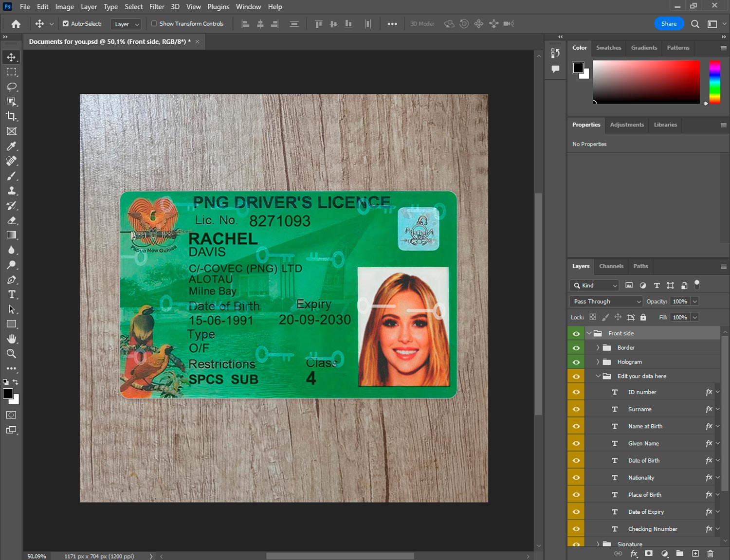Image resolution: width=730 pixels, height=560 pixels.
Task: Open the Kind filter dropdown
Action: pyautogui.click(x=594, y=286)
